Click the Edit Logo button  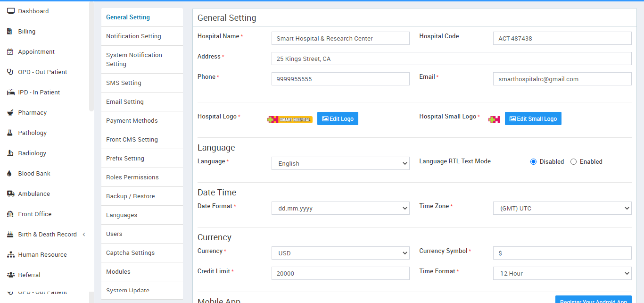pos(338,119)
